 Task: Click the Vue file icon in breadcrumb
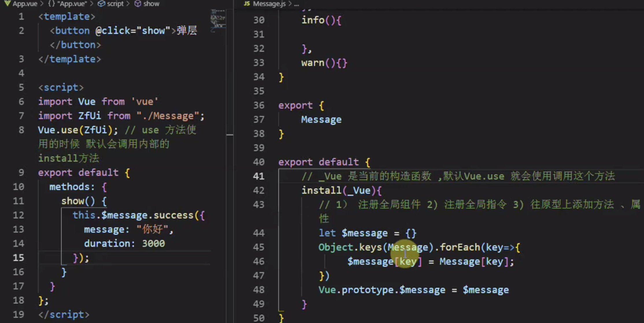pos(8,3)
